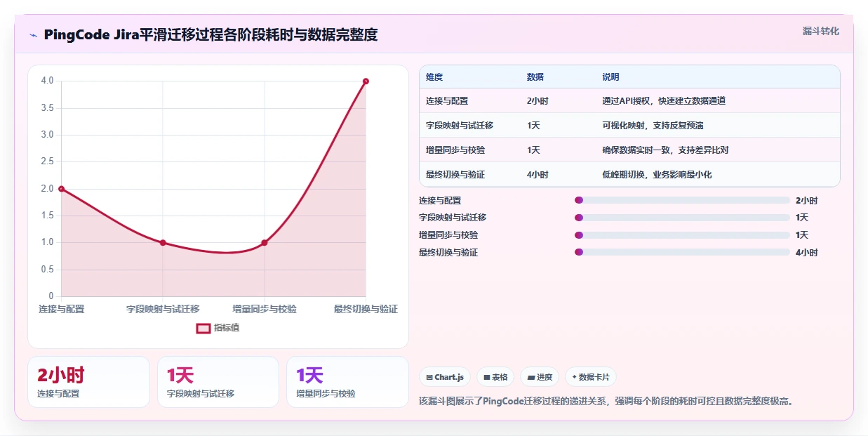Click the y-axis value 4.0
868x436 pixels.
47,81
